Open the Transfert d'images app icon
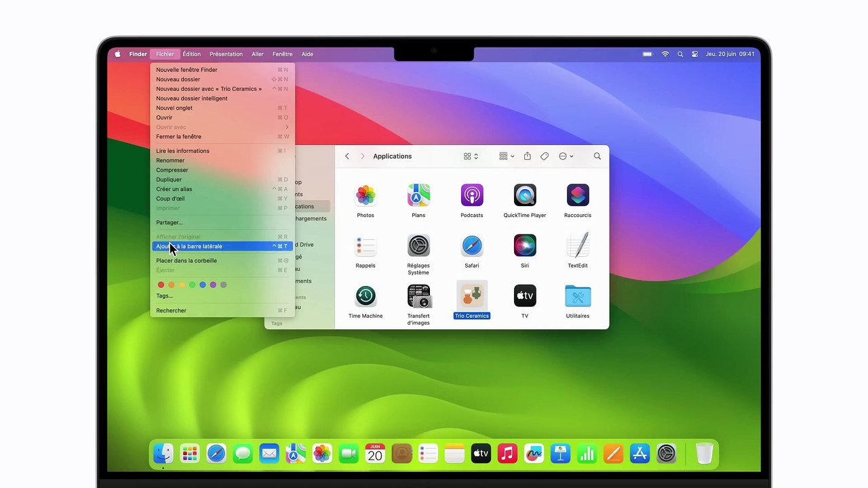 418,296
